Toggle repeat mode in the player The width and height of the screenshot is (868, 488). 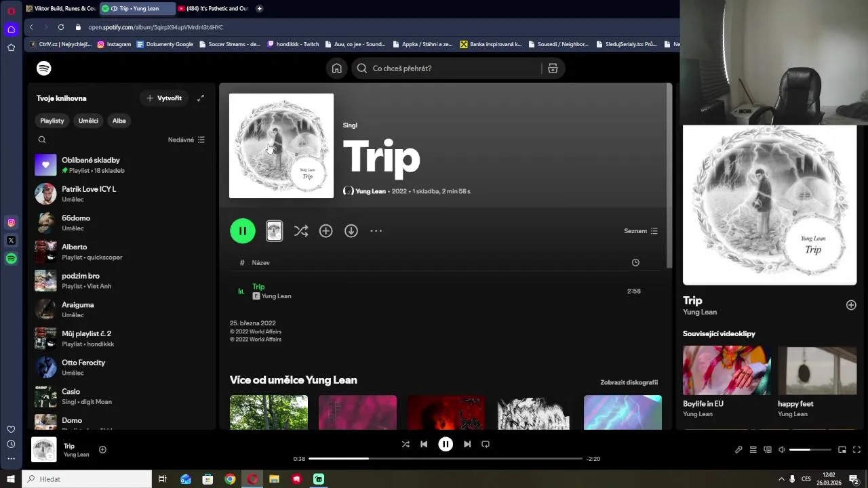pyautogui.click(x=486, y=444)
